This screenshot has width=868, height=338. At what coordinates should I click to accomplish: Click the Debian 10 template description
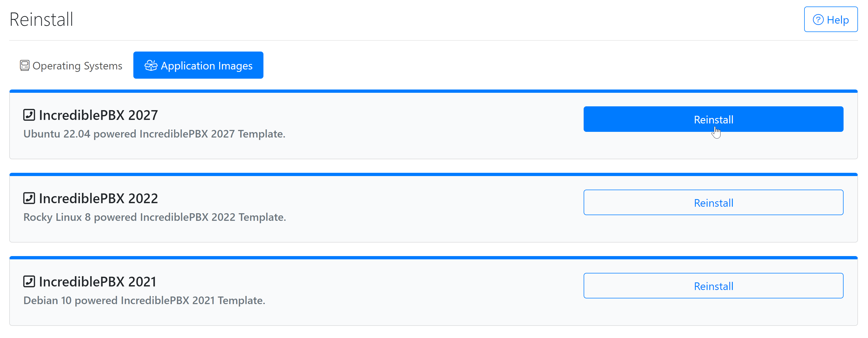coord(144,300)
